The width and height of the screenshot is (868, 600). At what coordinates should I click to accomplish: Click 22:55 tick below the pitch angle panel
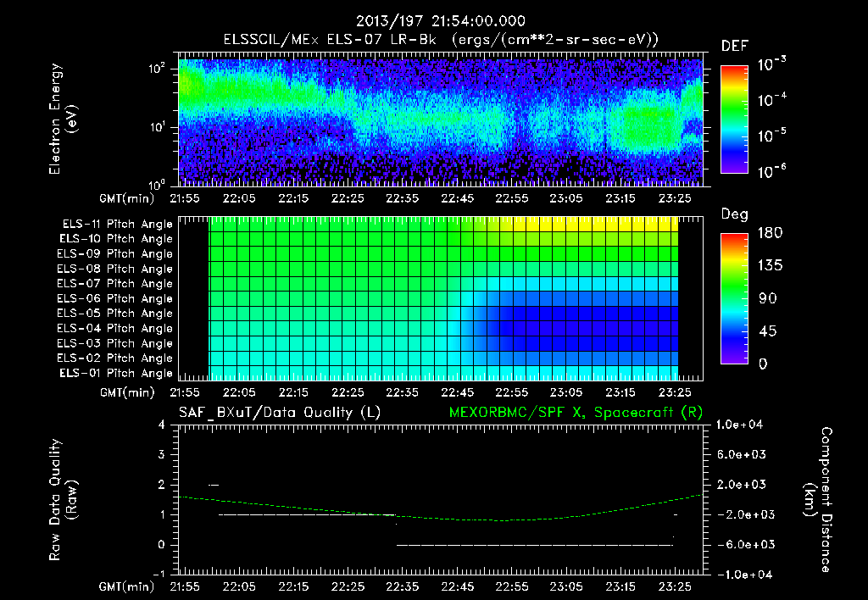(x=511, y=393)
